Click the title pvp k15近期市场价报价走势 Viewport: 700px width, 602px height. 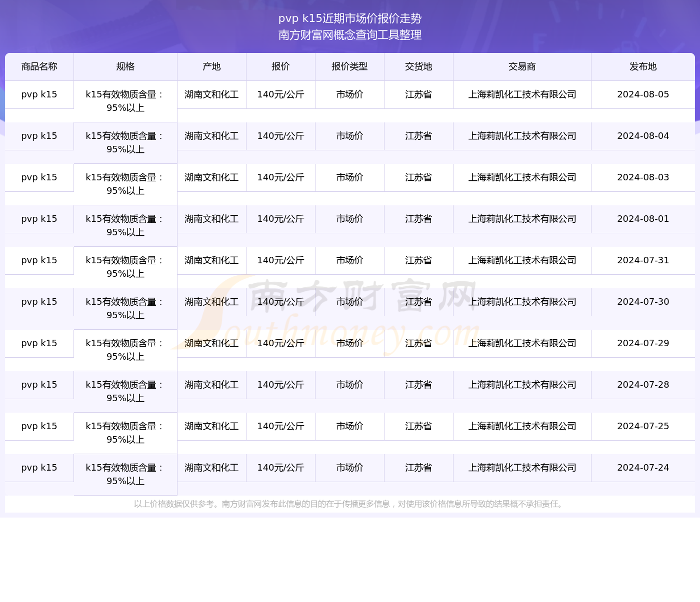pos(350,18)
